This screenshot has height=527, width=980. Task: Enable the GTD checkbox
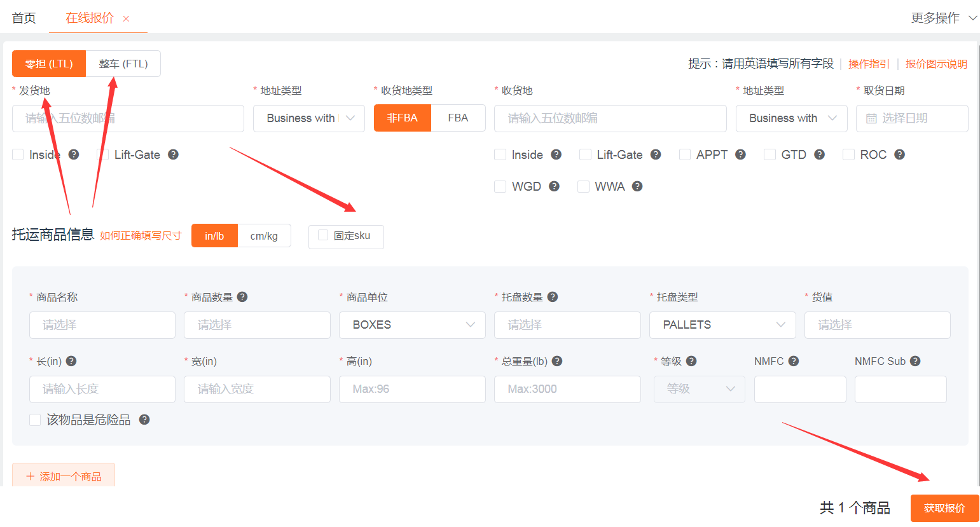click(770, 154)
